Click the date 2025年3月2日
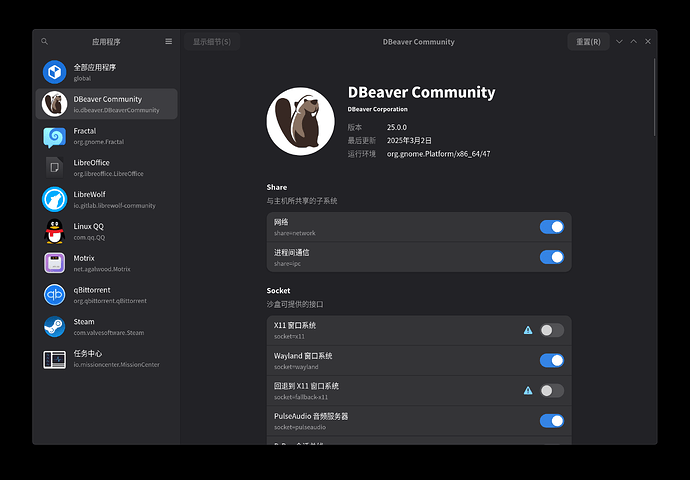 click(x=409, y=140)
